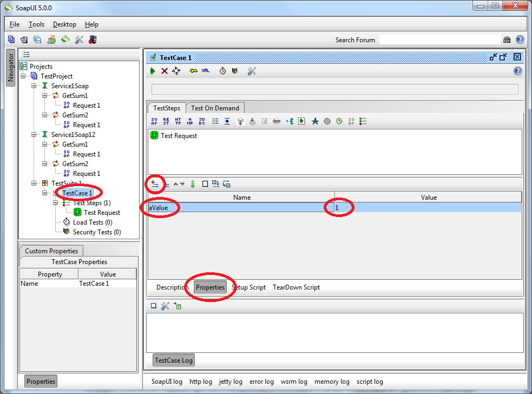Open script log tab
The width and height of the screenshot is (532, 394).
pyautogui.click(x=370, y=382)
